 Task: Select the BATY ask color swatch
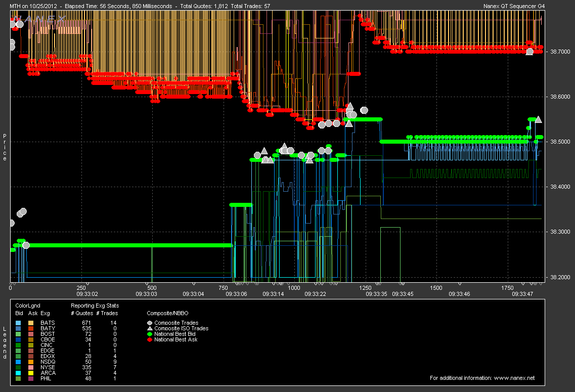pos(31,329)
